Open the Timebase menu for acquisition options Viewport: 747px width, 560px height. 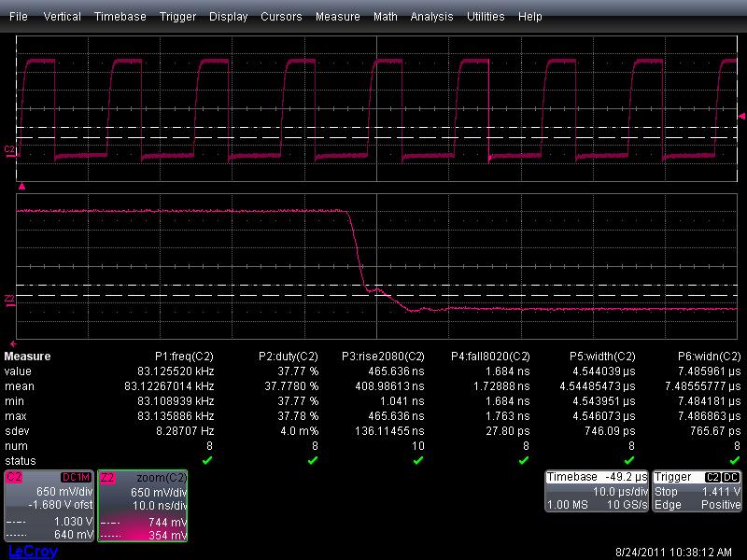coord(120,16)
